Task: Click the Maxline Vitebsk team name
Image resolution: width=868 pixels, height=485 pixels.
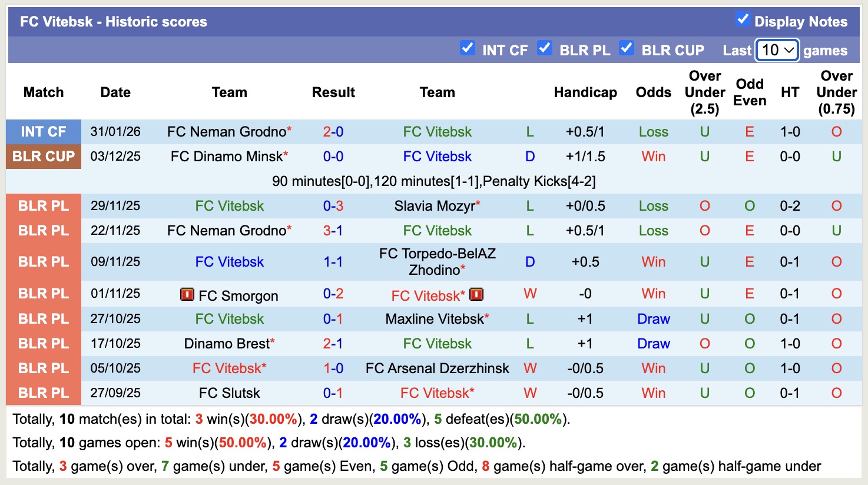Action: pos(433,318)
